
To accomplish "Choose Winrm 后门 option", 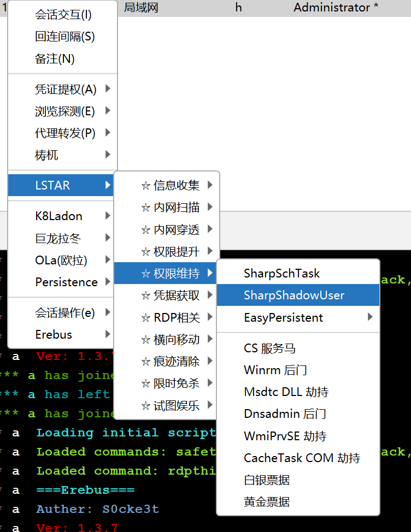I will (x=298, y=370).
